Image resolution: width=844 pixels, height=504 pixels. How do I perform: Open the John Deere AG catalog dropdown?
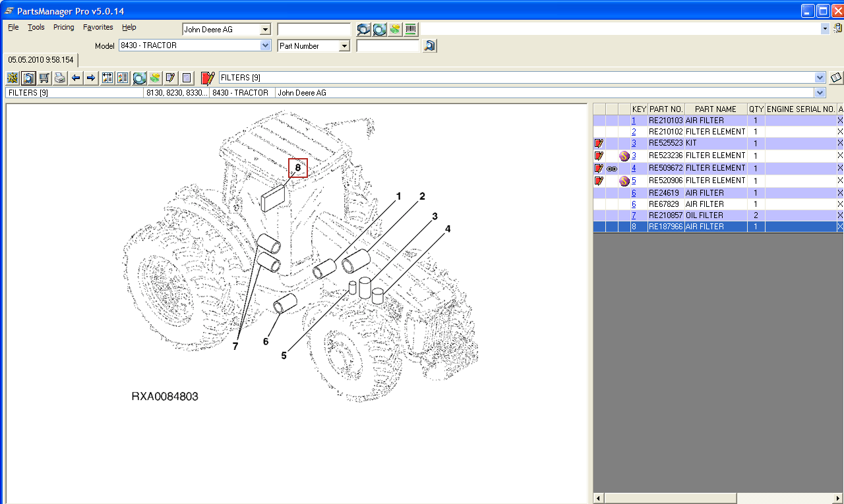tap(265, 29)
